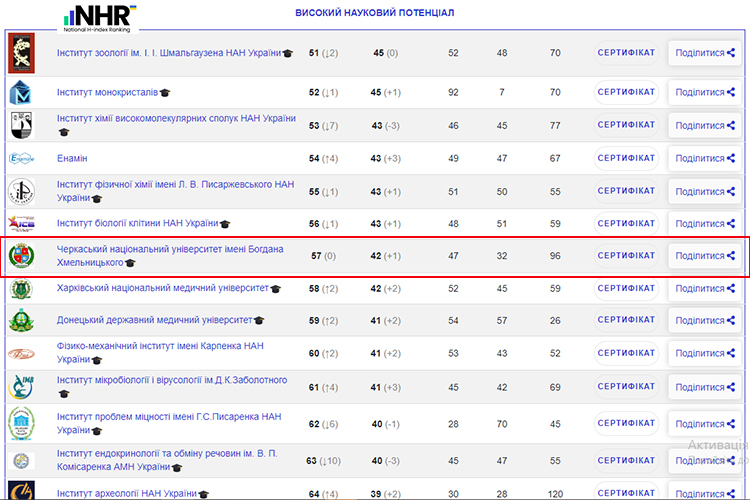Open Черкаський національний університет link
750x500 pixels.
tap(170, 249)
